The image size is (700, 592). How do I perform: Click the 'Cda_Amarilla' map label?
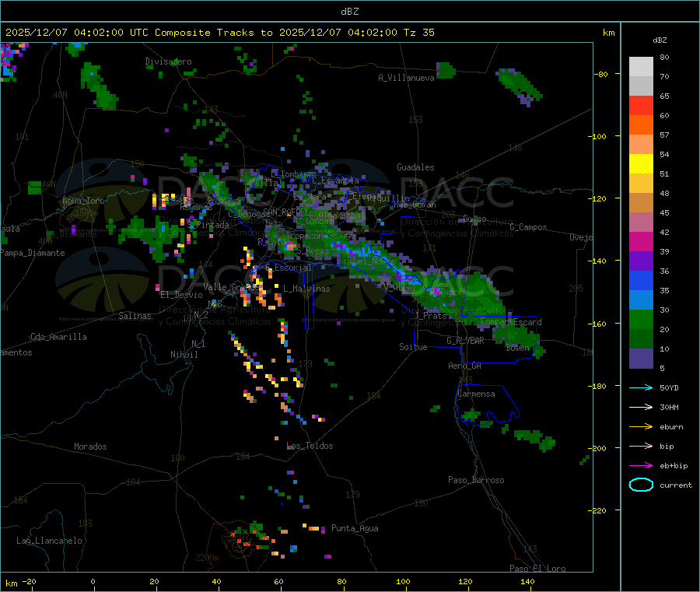[58, 337]
